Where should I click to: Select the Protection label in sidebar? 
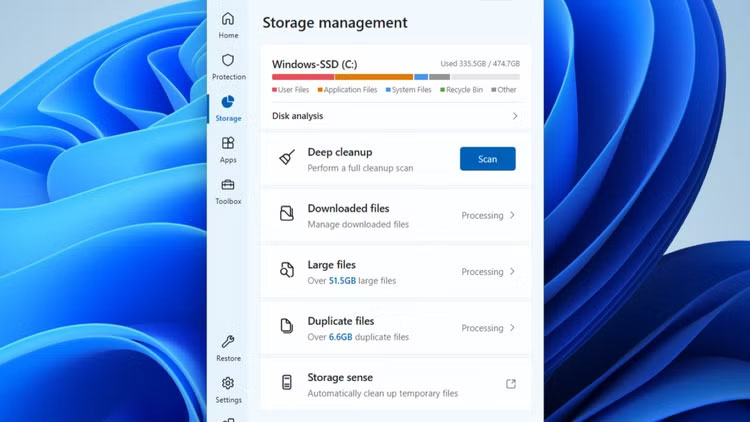click(229, 77)
